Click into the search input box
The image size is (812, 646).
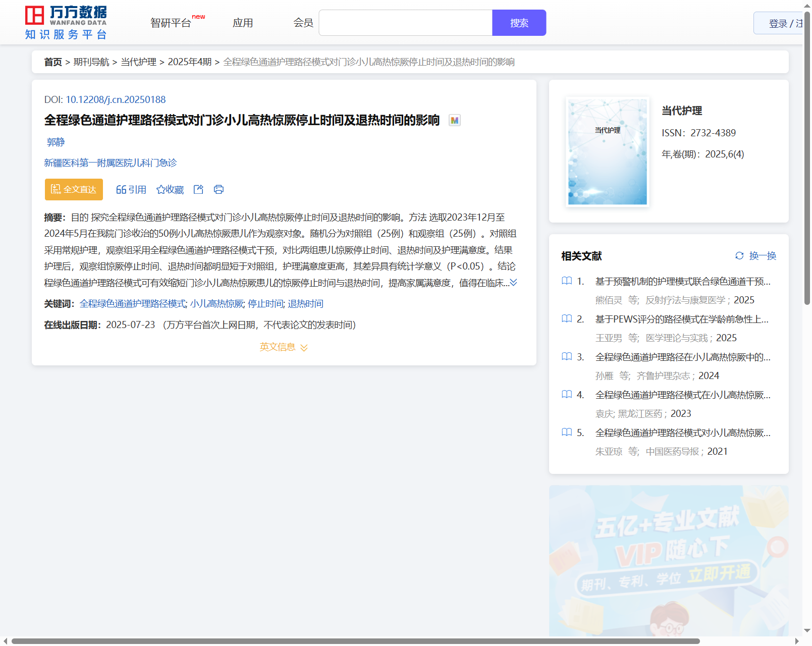point(405,23)
